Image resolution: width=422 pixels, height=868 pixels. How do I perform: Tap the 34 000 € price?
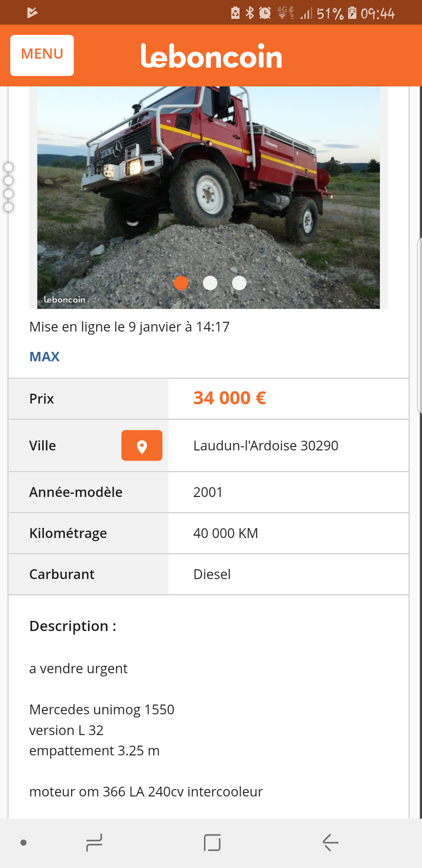click(x=230, y=398)
